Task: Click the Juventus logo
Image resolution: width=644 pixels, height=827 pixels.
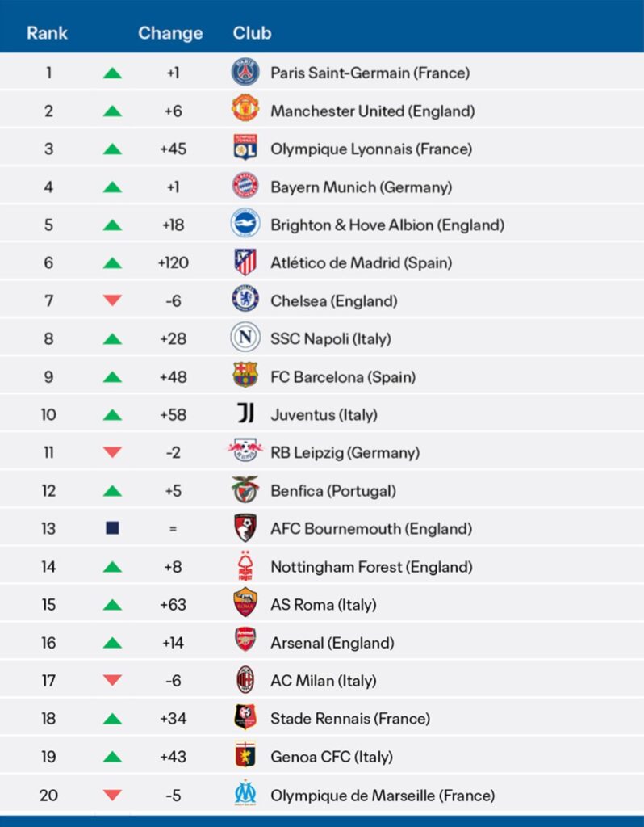Action: coord(245,414)
